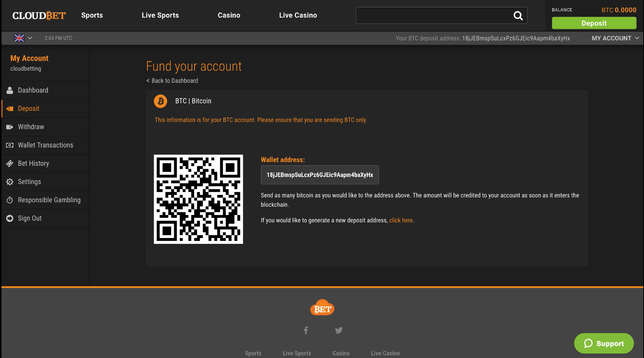The image size is (644, 358).
Task: Open the Casino menu in the top navigation
Action: point(229,15)
